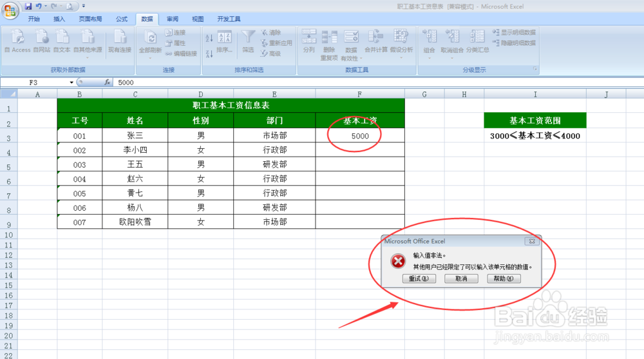Select the 基本工资范围 header cell
The height and width of the screenshot is (359, 644).
pyautogui.click(x=535, y=121)
